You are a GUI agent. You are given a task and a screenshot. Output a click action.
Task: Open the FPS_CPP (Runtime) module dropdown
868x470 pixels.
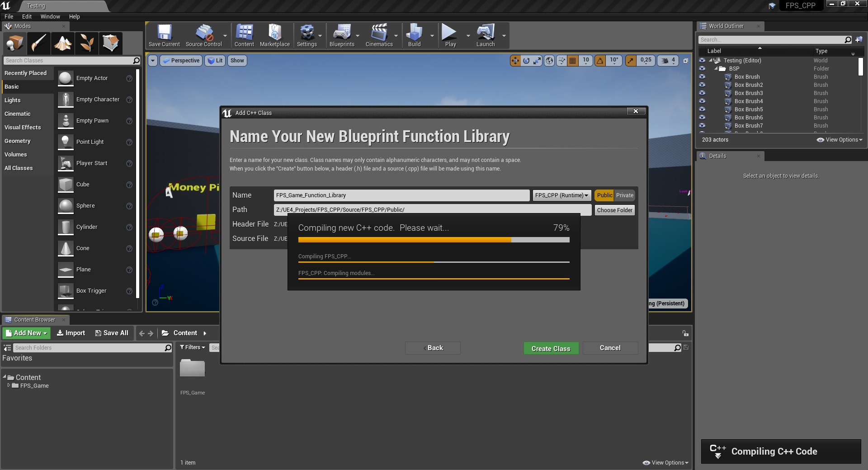561,195
